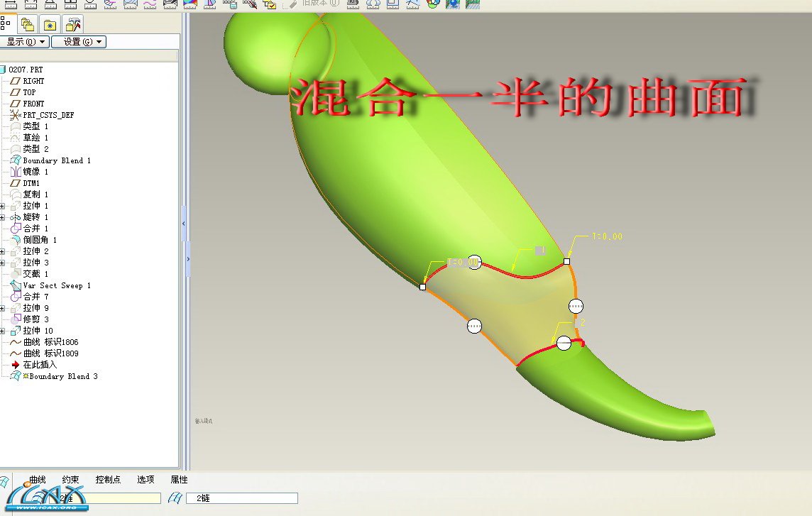Click the red insert-here arrow icon

pos(16,365)
